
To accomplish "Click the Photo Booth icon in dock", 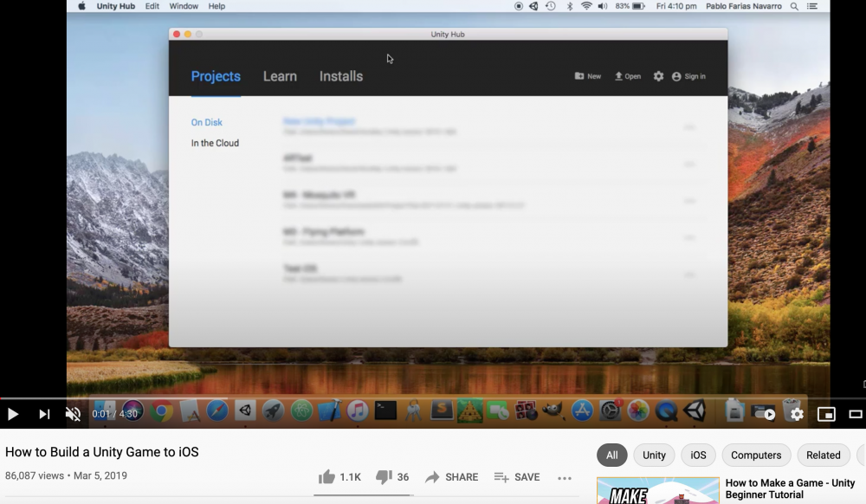I will coord(526,411).
